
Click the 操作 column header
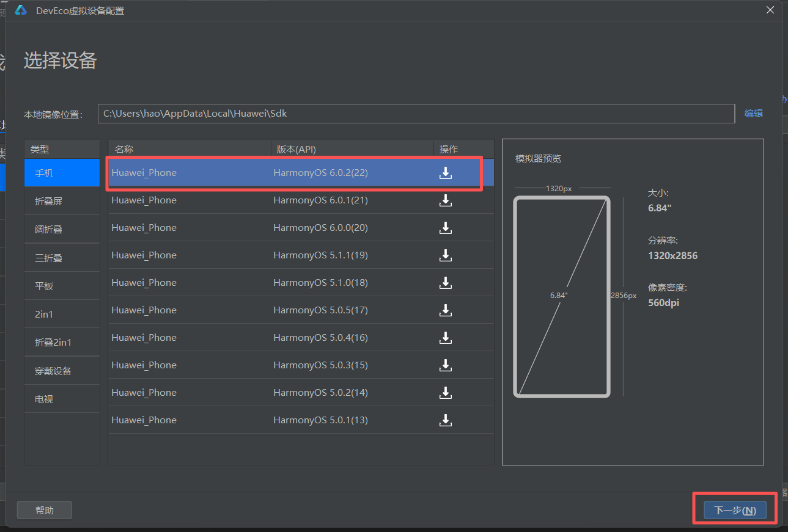pos(464,149)
